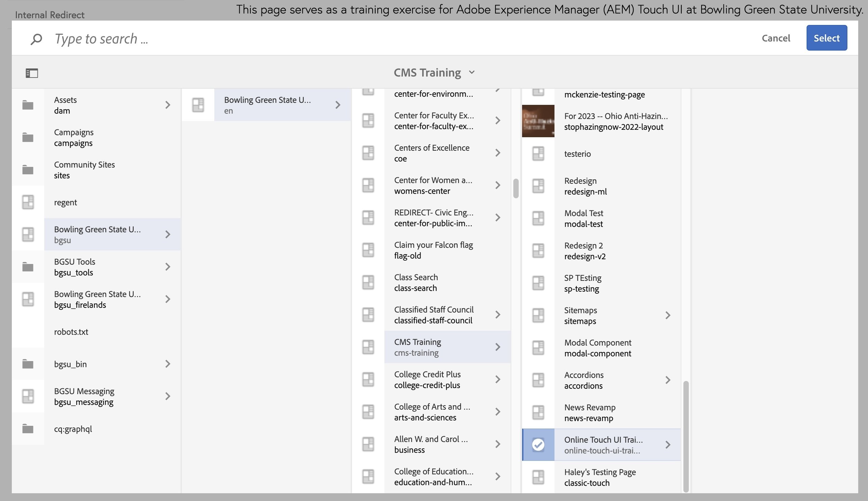
Task: Expand the bgsu_bin chevron
Action: [x=168, y=364]
